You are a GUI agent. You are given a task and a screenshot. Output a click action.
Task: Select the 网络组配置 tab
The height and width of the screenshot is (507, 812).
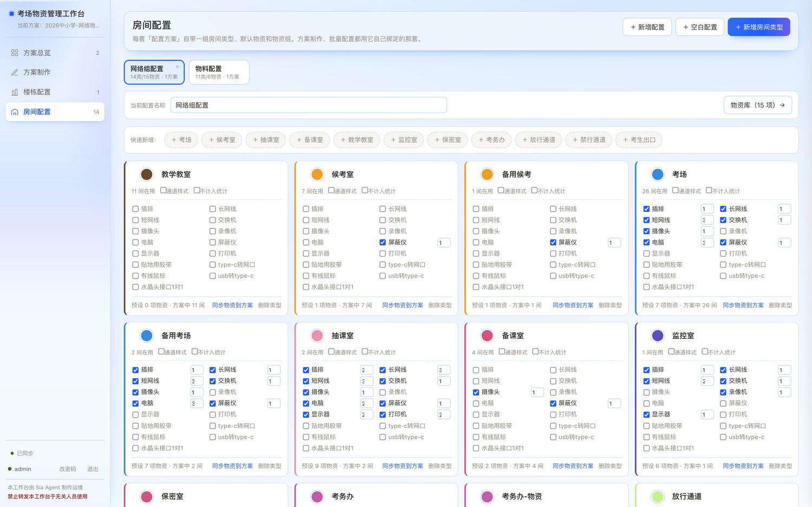pos(154,73)
